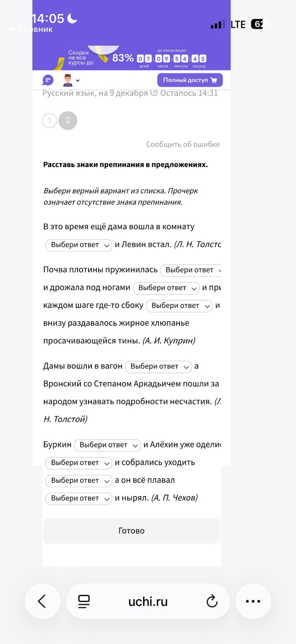Image resolution: width=296 pixels, height=644 pixels.
Task: Tap the profile avatar picture
Action: tap(67, 80)
